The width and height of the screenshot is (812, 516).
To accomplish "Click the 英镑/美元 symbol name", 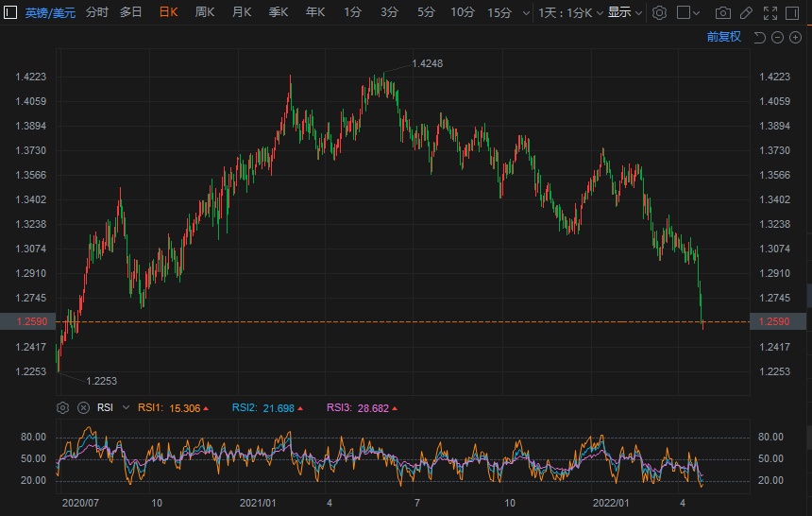I will [50, 12].
